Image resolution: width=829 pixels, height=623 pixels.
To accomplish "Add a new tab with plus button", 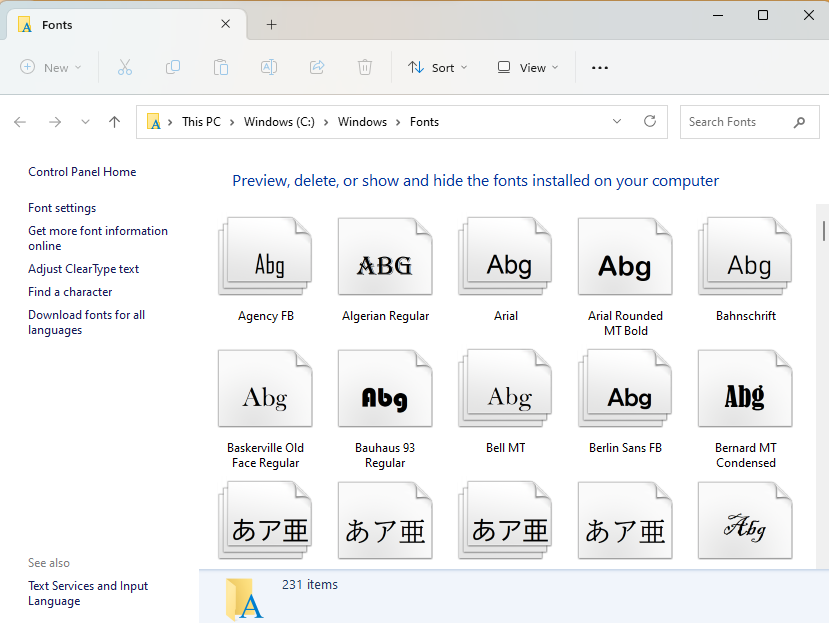I will pos(271,24).
